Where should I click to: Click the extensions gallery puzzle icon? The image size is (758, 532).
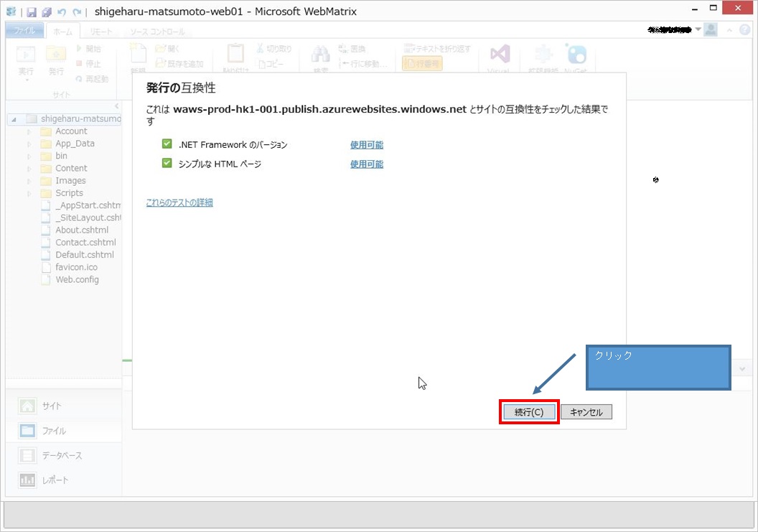pos(543,54)
